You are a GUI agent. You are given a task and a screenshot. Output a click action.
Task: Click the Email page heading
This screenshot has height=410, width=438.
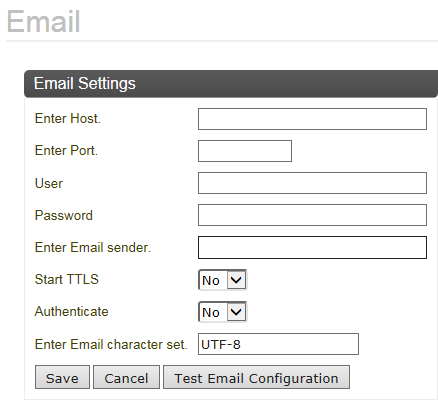click(43, 22)
